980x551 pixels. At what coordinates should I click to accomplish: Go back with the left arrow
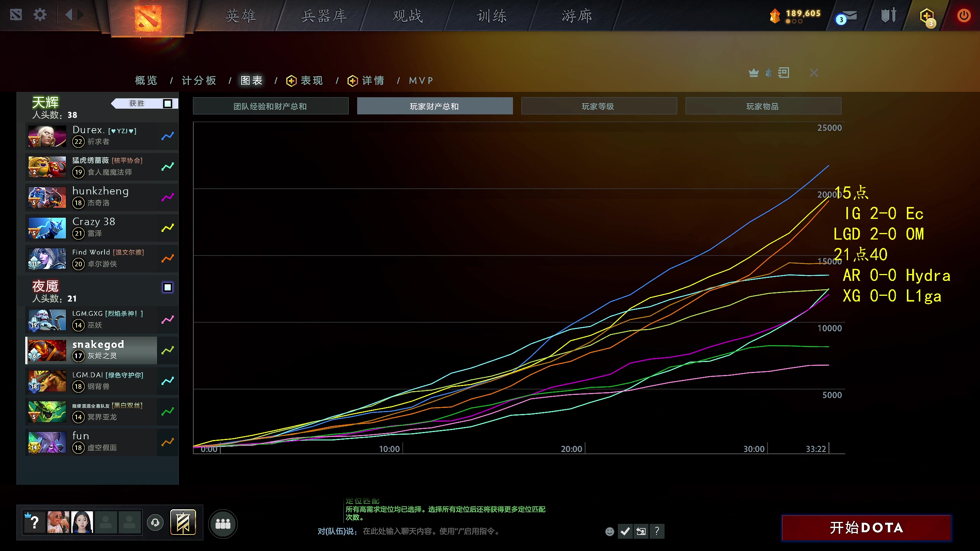pos(69,15)
